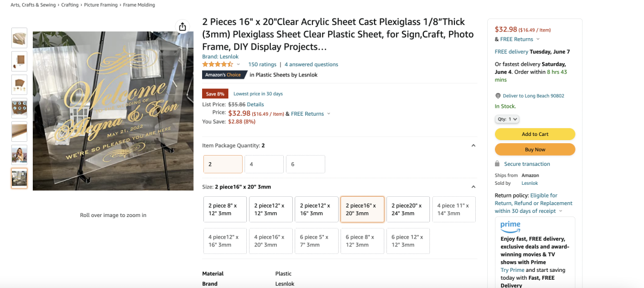Click the Add to Cart button
644x288 pixels.
(535, 134)
